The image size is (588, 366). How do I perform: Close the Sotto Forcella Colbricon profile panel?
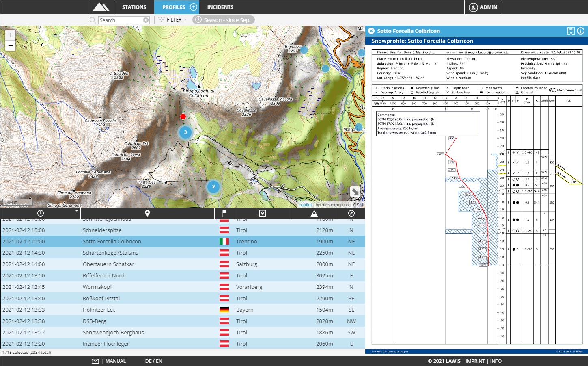(x=371, y=31)
